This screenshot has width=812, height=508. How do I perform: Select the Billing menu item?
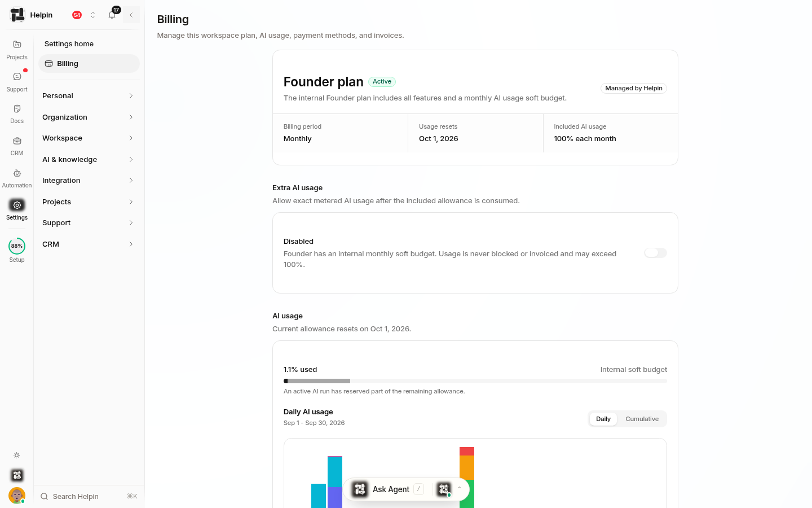tap(89, 64)
